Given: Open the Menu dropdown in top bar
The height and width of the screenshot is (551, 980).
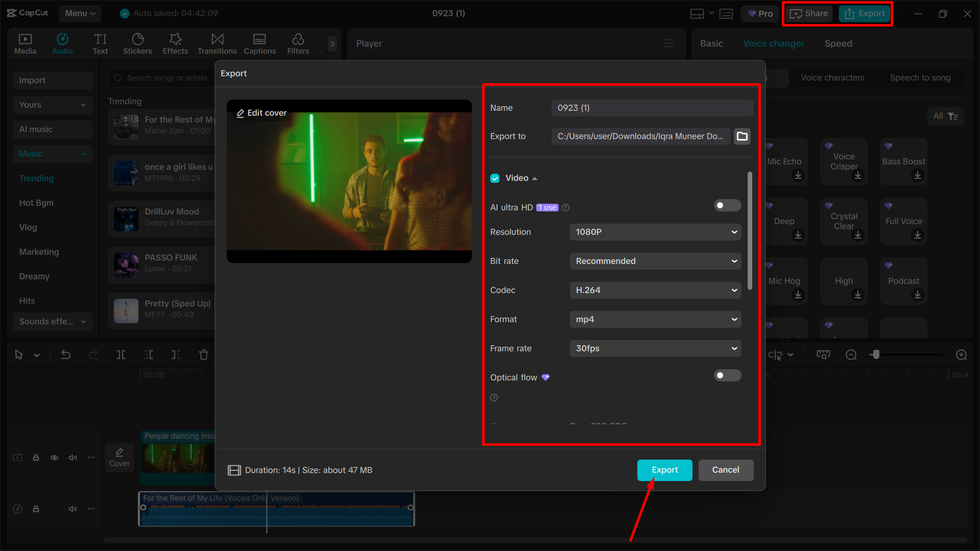Looking at the screenshot, I should click(80, 13).
